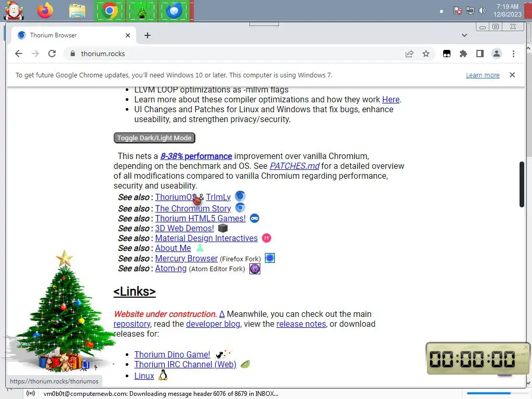Viewport: 532px width, 399px height.
Task: Click the flask icon beside About Me
Action: [200, 248]
